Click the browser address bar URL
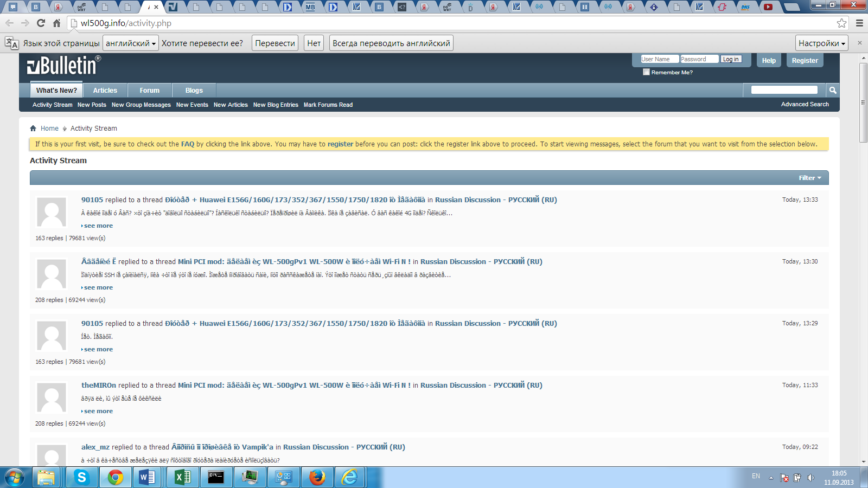Screen dimensions: 868x488 pos(126,23)
